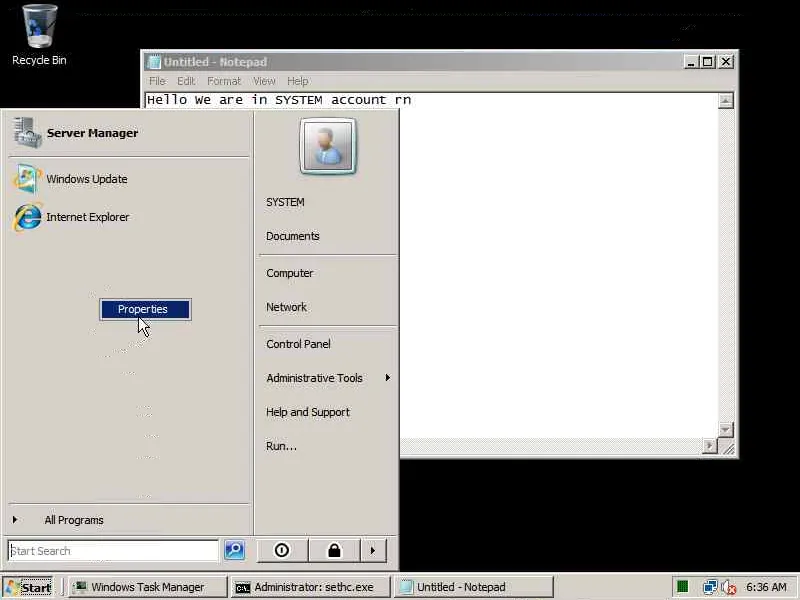Click the user account picture

tap(328, 146)
